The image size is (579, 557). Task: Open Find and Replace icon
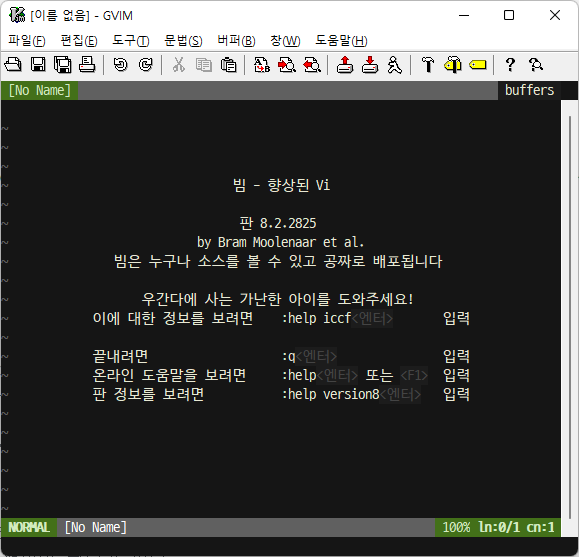pos(262,65)
